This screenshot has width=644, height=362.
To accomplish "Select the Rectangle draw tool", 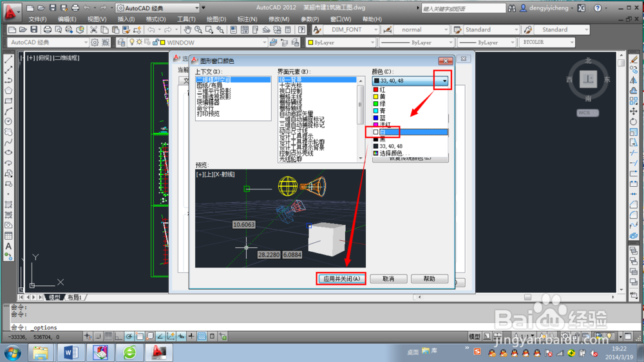I will point(8,101).
